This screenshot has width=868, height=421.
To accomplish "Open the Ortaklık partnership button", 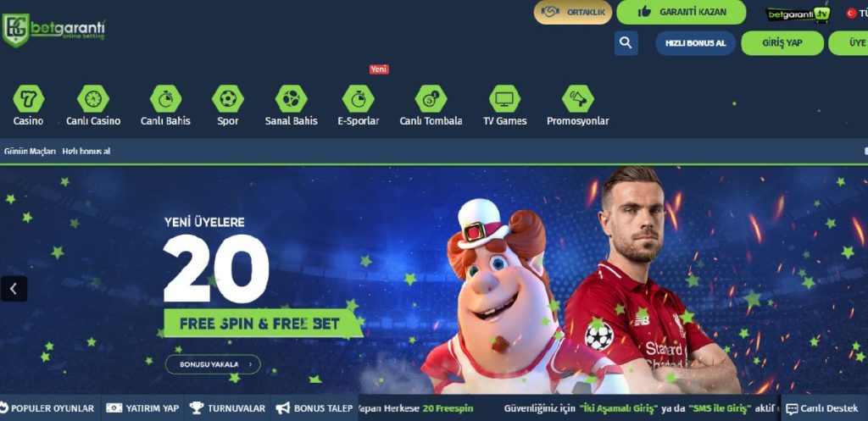I will click(x=573, y=12).
